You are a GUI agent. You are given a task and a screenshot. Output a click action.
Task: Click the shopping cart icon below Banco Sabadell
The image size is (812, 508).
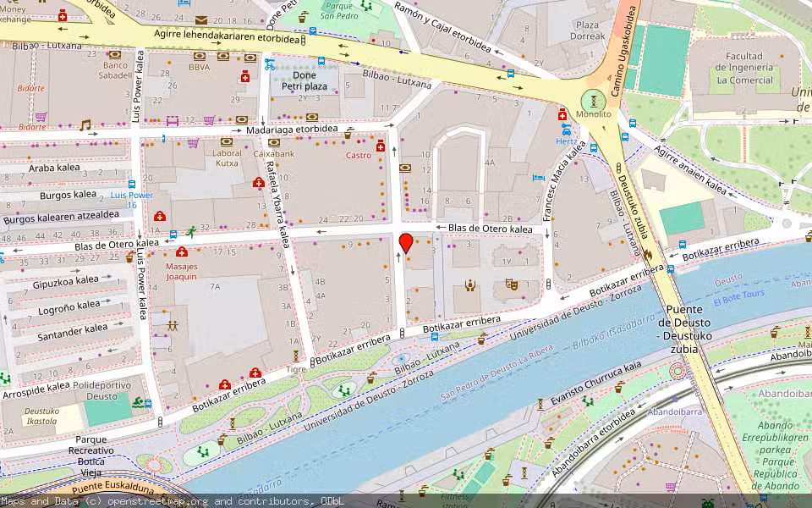(41, 114)
